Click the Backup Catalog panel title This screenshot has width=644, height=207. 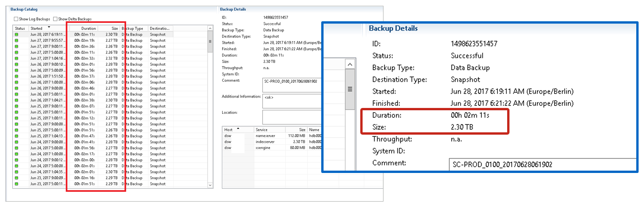point(24,9)
